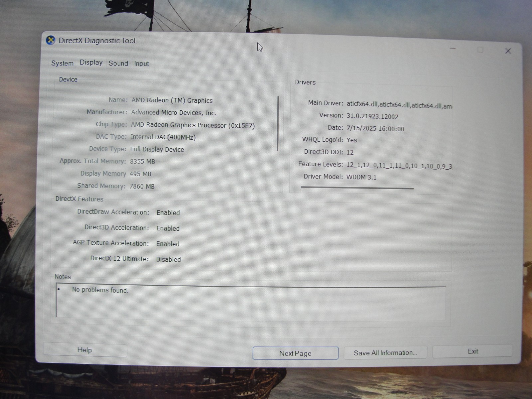Click the Next Page button
The height and width of the screenshot is (399, 532).
click(295, 353)
